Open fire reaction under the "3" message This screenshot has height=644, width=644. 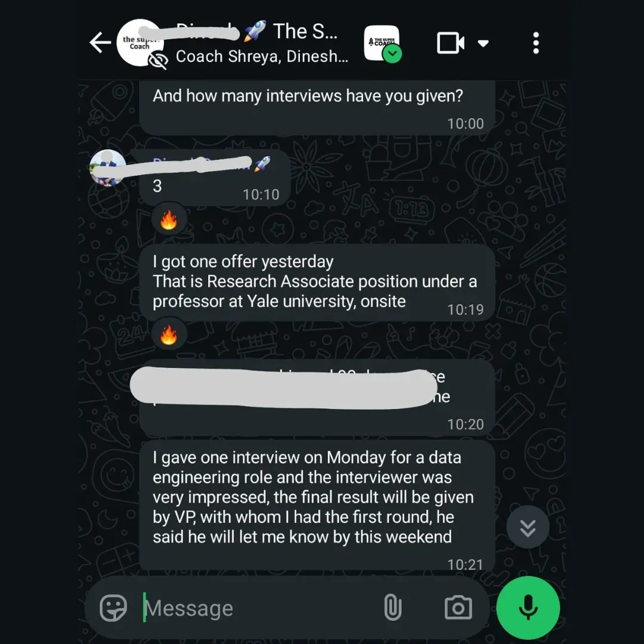[x=169, y=219]
